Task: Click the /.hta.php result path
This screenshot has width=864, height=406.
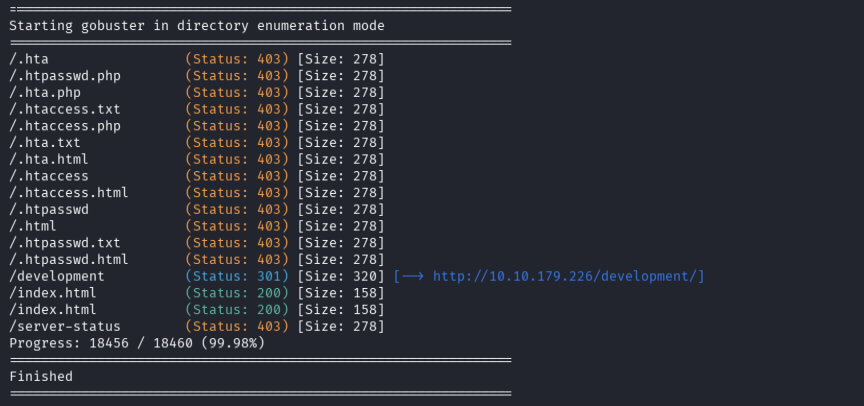Action: [45, 93]
